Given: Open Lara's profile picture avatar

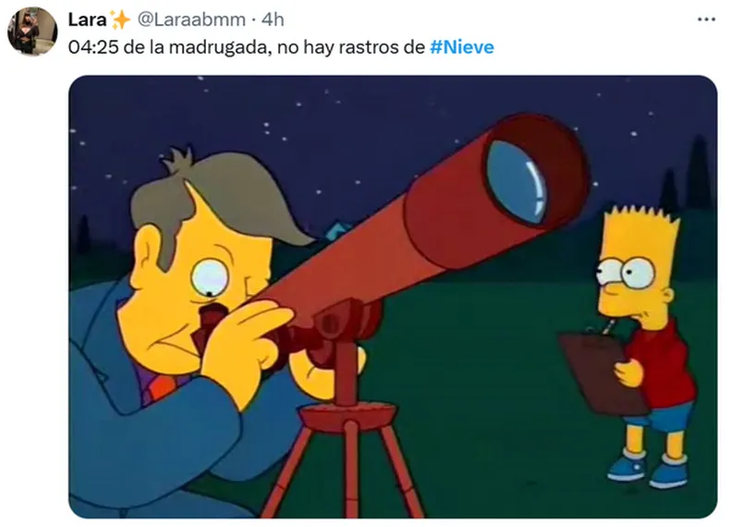Looking at the screenshot, I should 32,32.
